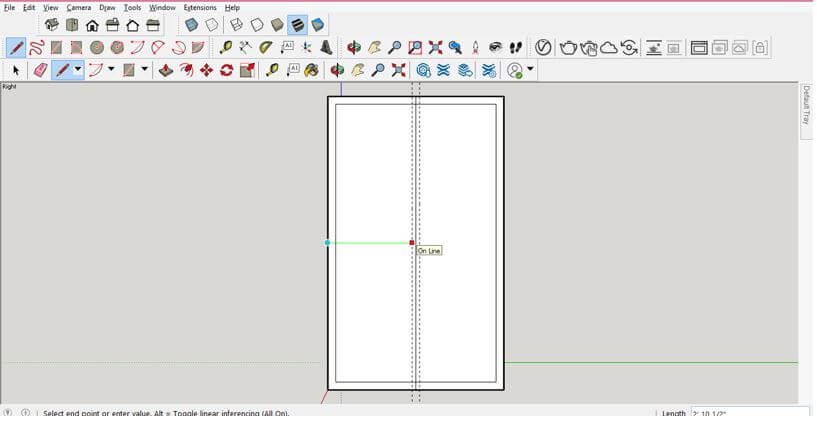The image size is (817, 422).
Task: Click the Send to LayOut button
Action: 466,70
